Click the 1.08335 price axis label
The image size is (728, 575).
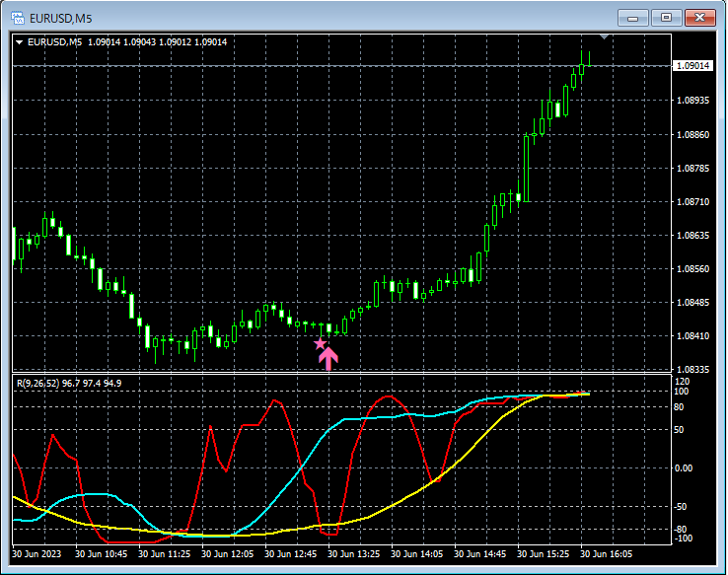point(692,370)
